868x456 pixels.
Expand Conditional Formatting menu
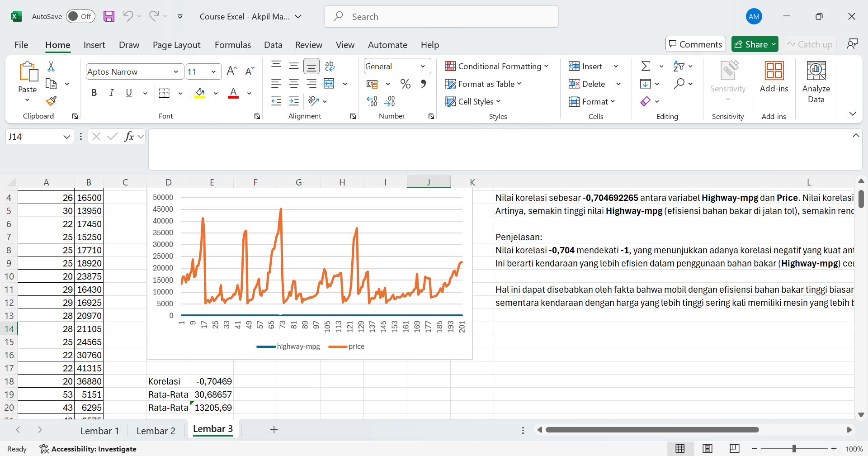(496, 66)
